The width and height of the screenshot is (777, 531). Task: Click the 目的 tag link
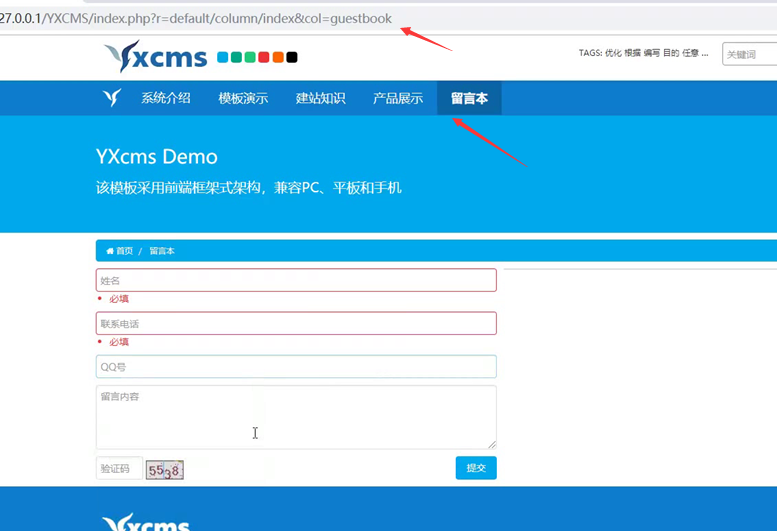(x=671, y=53)
